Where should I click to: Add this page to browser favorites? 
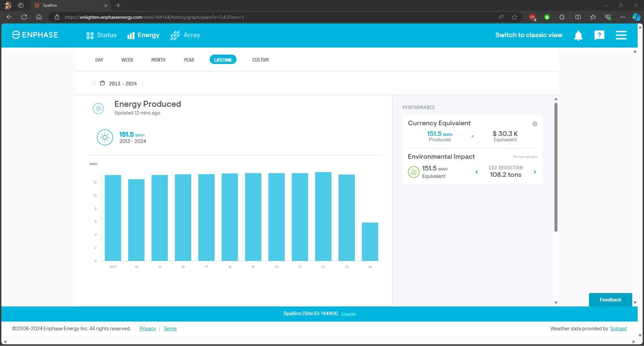(x=514, y=17)
